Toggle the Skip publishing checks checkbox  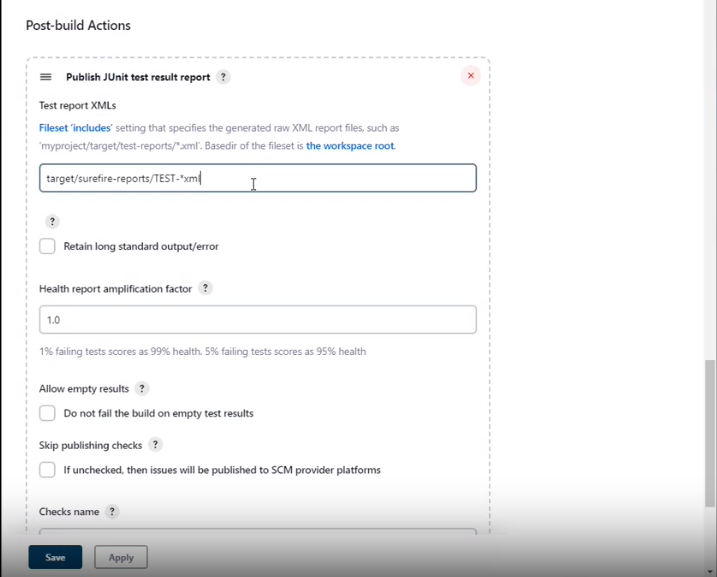coord(47,470)
